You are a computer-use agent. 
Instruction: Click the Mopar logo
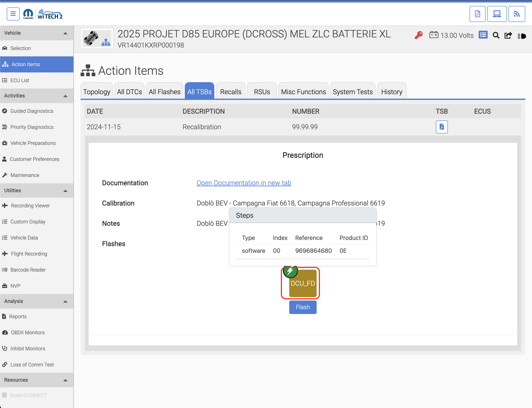click(28, 14)
